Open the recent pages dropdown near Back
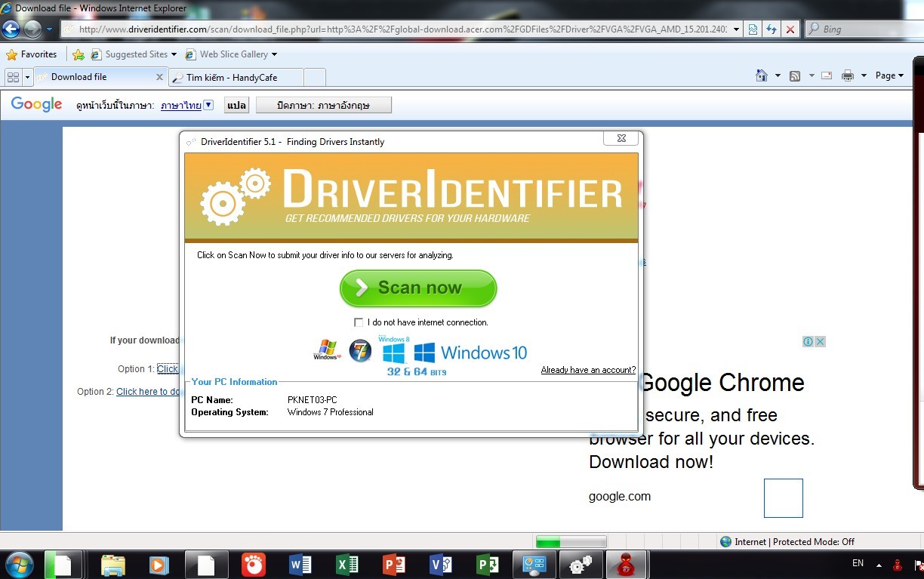 point(50,29)
